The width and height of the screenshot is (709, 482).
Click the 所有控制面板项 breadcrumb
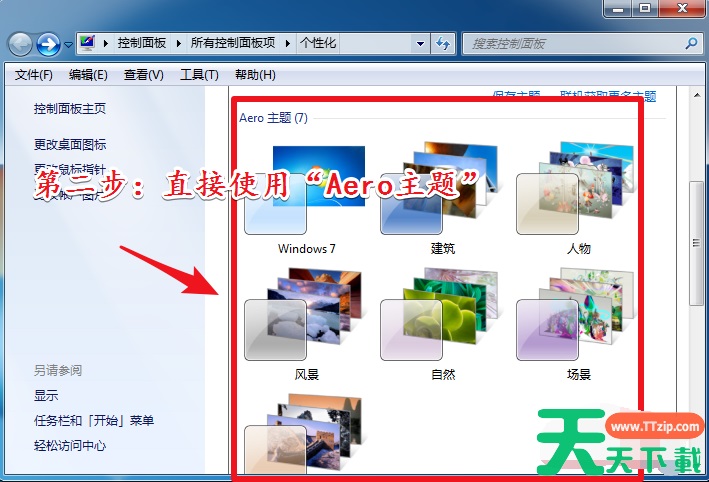pos(233,43)
